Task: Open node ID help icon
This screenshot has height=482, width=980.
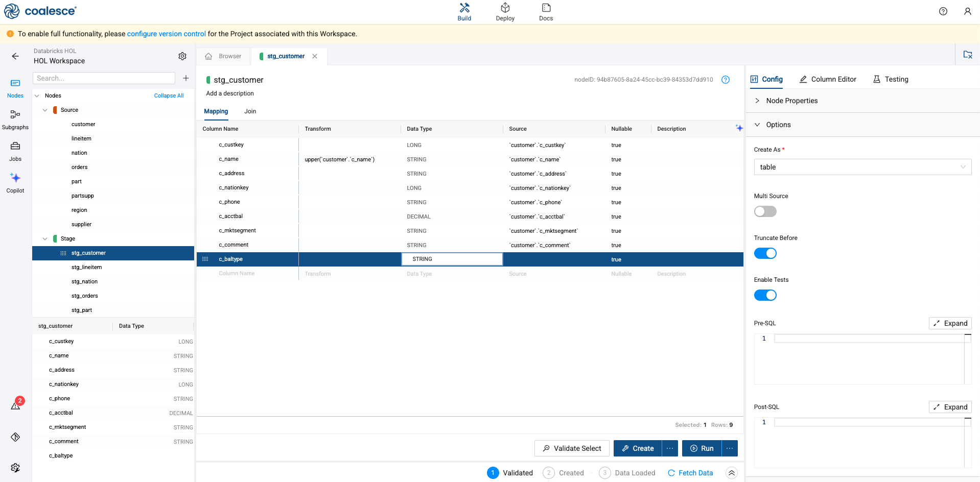Action: click(726, 80)
